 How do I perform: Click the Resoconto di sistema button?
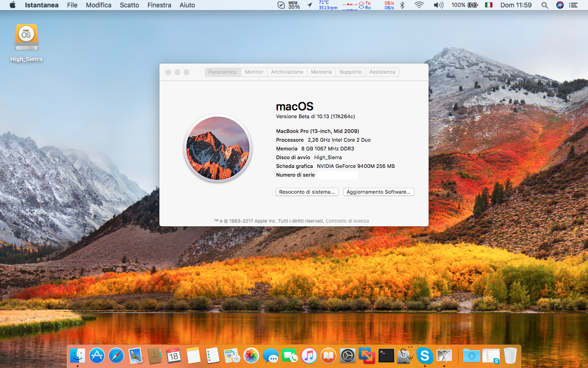pyautogui.click(x=307, y=192)
